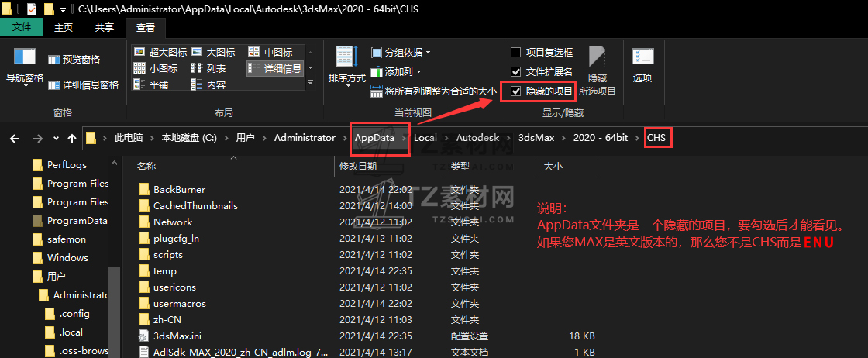Sort by Size (大小) column header

click(x=554, y=166)
